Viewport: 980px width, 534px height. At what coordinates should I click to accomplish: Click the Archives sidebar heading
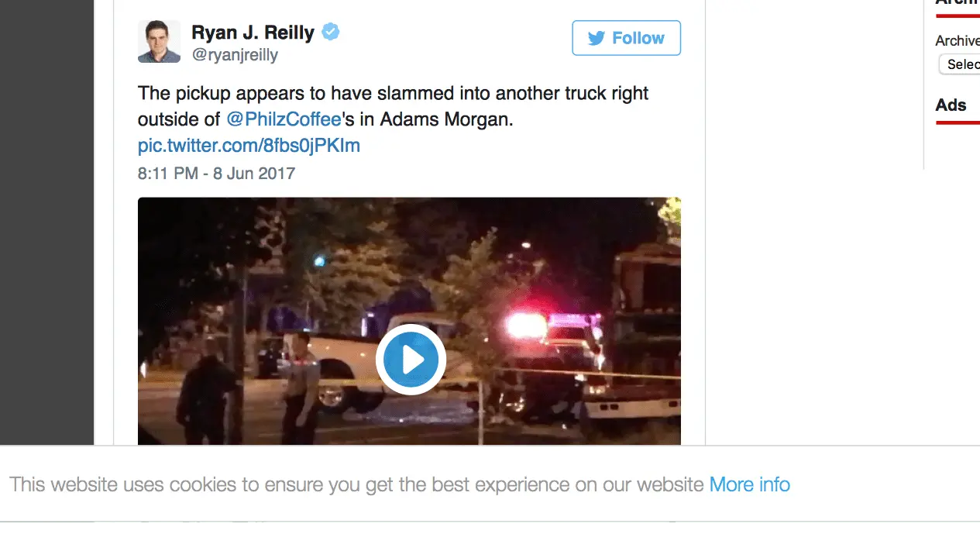pos(958,2)
